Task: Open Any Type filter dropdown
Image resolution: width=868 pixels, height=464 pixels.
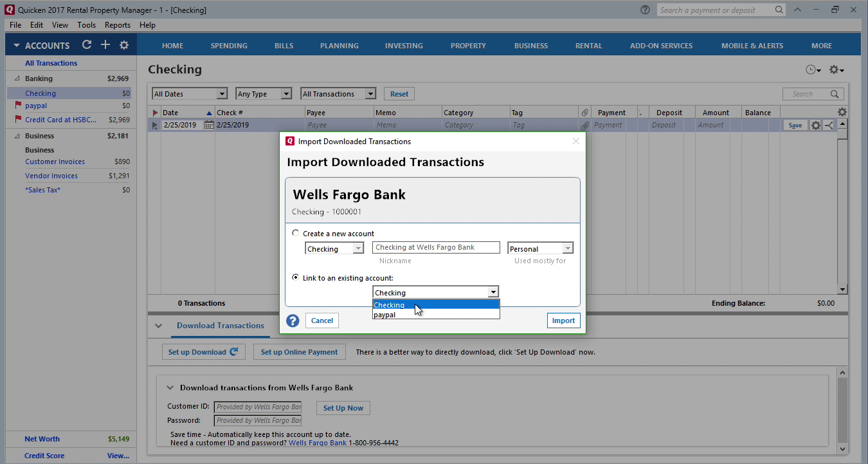Action: (x=264, y=94)
